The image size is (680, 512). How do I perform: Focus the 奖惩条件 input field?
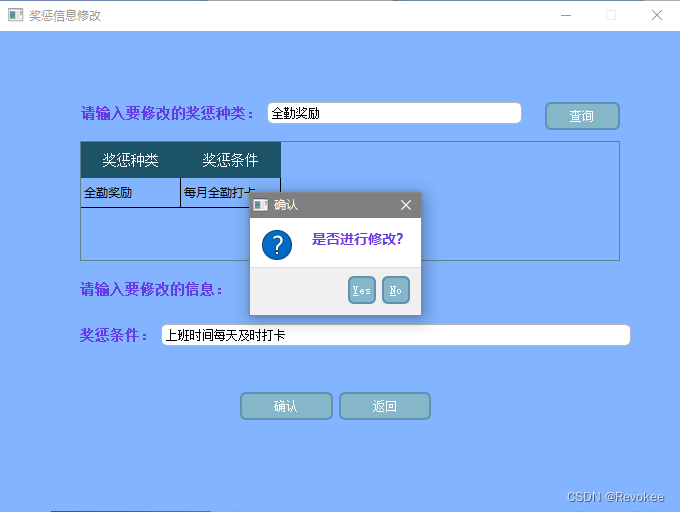(x=396, y=335)
